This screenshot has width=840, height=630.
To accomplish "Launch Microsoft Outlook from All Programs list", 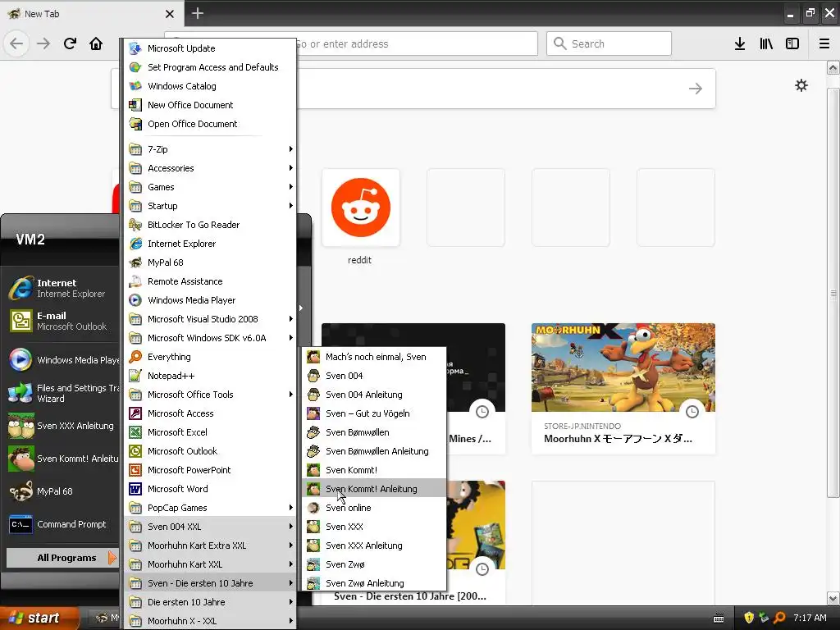I will tap(210, 451).
